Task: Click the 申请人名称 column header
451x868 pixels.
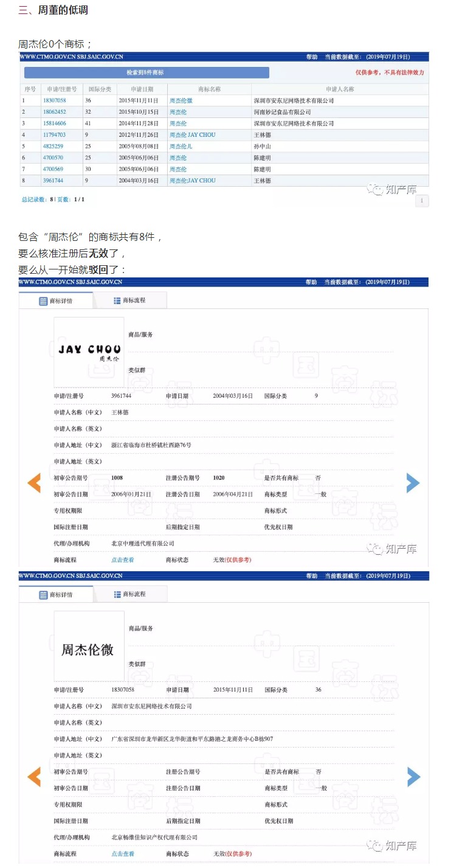Action: click(x=340, y=89)
